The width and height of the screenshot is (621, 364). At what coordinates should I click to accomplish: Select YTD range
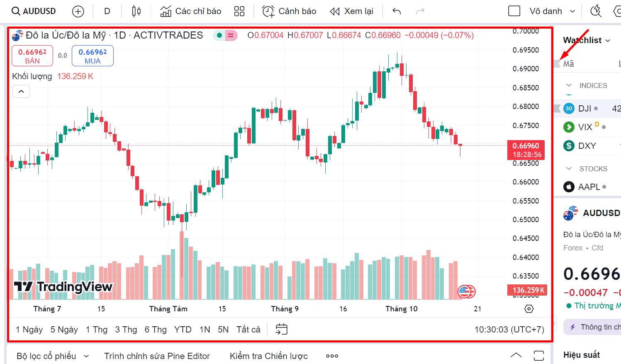[183, 330]
